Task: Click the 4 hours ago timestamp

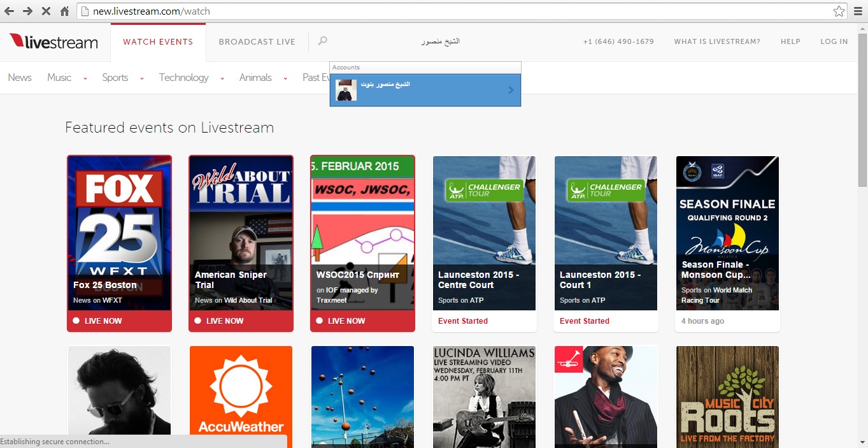Action: [x=702, y=321]
